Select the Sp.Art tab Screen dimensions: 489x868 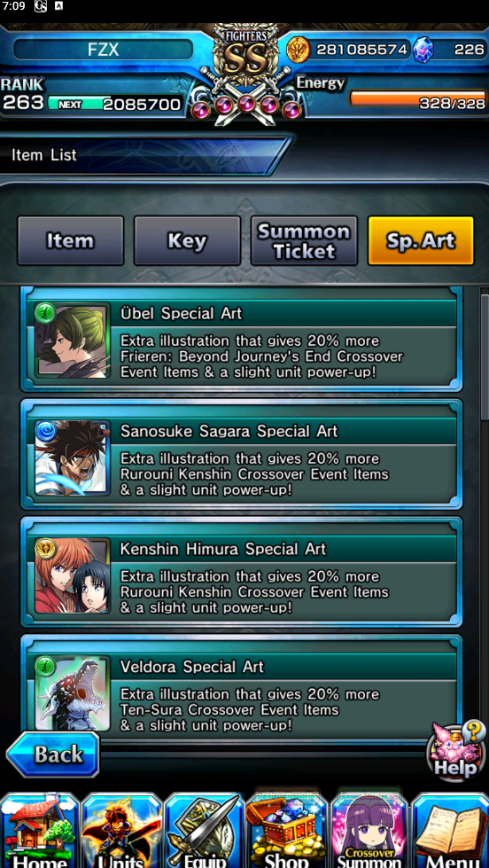[x=421, y=241]
